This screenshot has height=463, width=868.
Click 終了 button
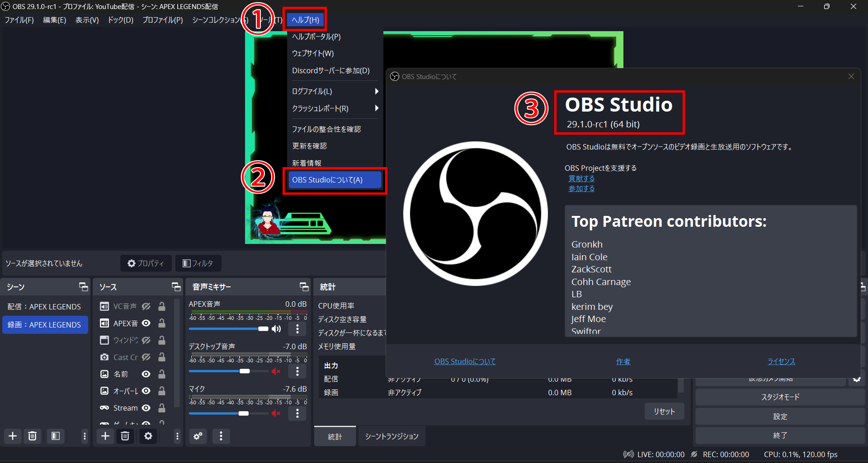780,435
